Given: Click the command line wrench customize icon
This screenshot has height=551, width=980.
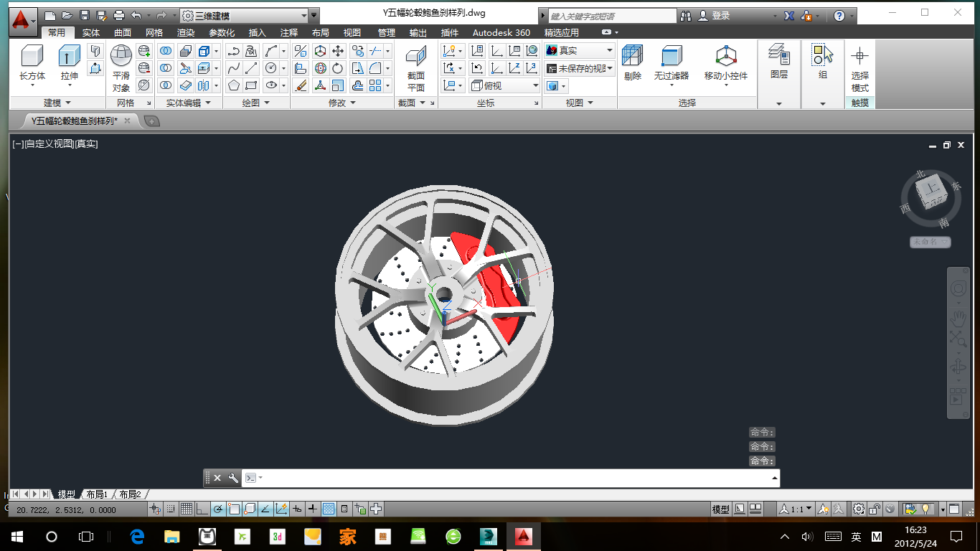Looking at the screenshot, I should pyautogui.click(x=232, y=478).
